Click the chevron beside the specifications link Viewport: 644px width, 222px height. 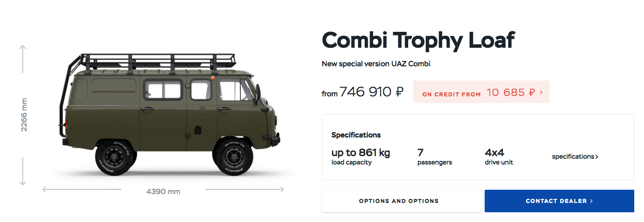click(x=597, y=157)
